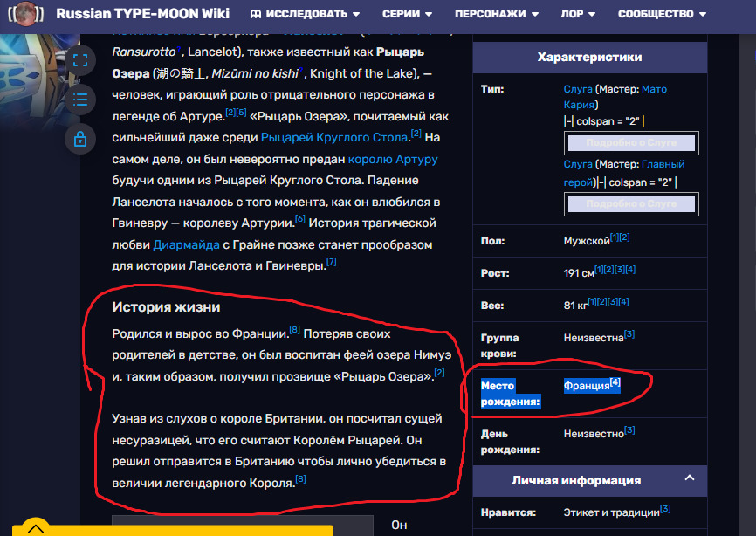Viewport: 756px width, 536px height.
Task: Open the Диармайда article link
Action: pos(186,244)
